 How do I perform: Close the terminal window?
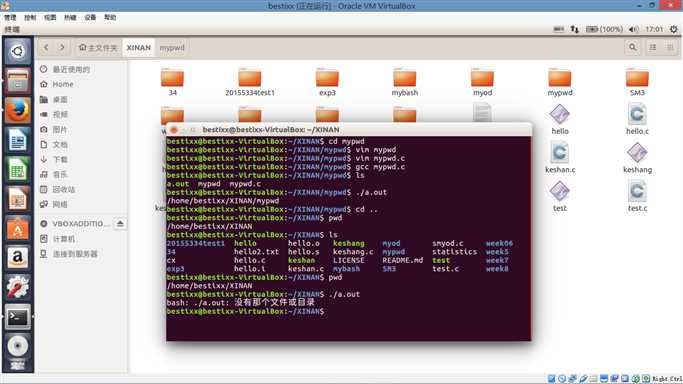174,130
